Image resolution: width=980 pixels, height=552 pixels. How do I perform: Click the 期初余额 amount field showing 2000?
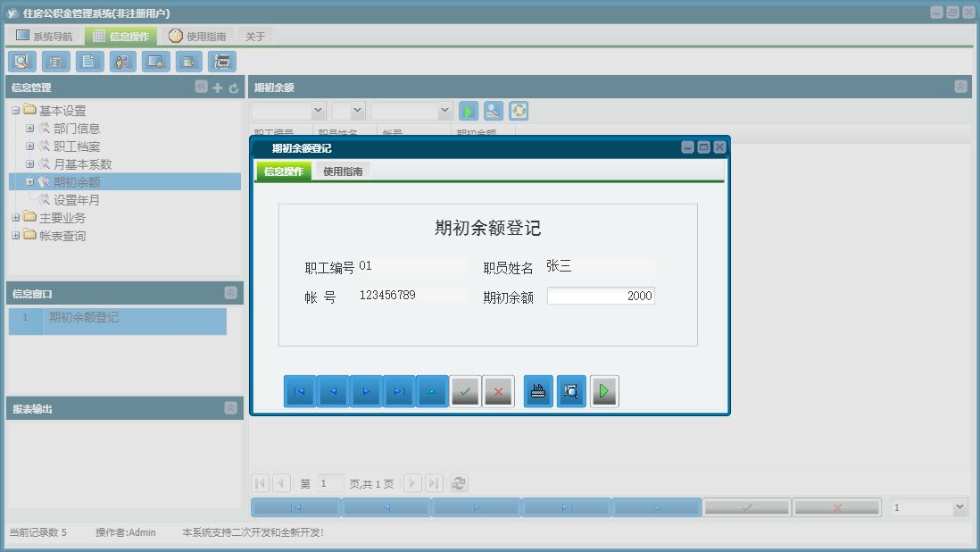[x=601, y=296]
